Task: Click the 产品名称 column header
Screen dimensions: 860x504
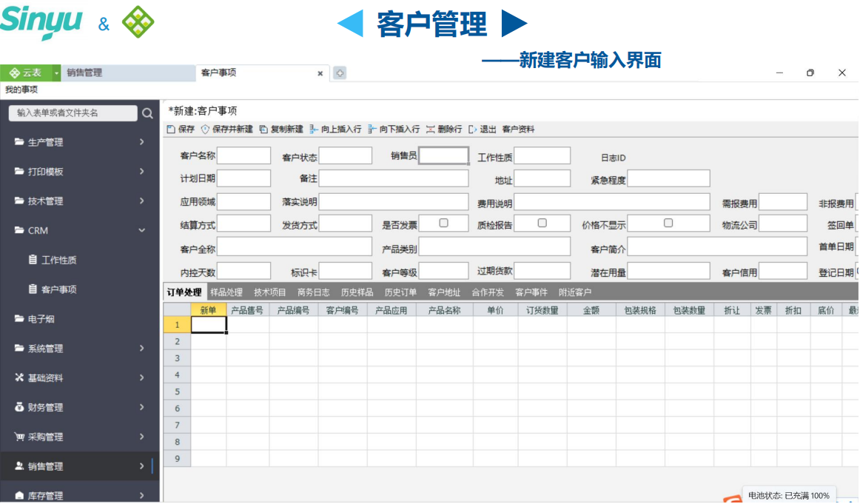Action: [x=445, y=310]
